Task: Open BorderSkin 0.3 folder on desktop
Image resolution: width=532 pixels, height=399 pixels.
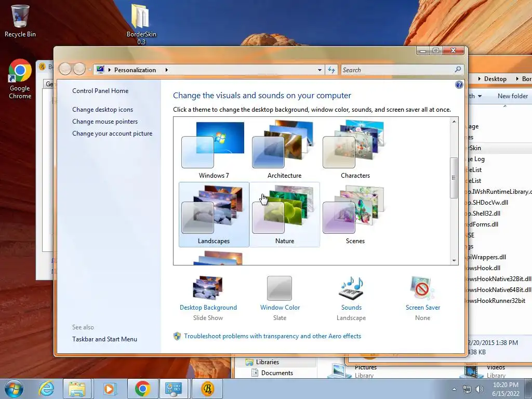Action: tap(141, 24)
